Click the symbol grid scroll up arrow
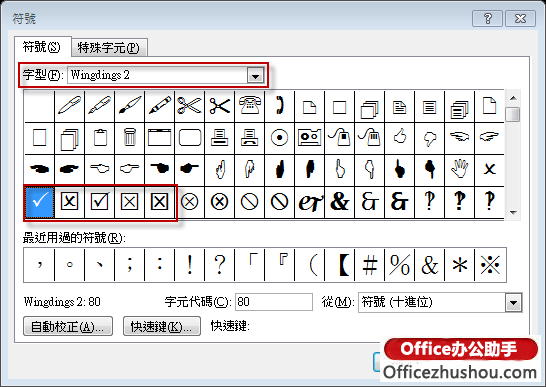 pos(513,98)
